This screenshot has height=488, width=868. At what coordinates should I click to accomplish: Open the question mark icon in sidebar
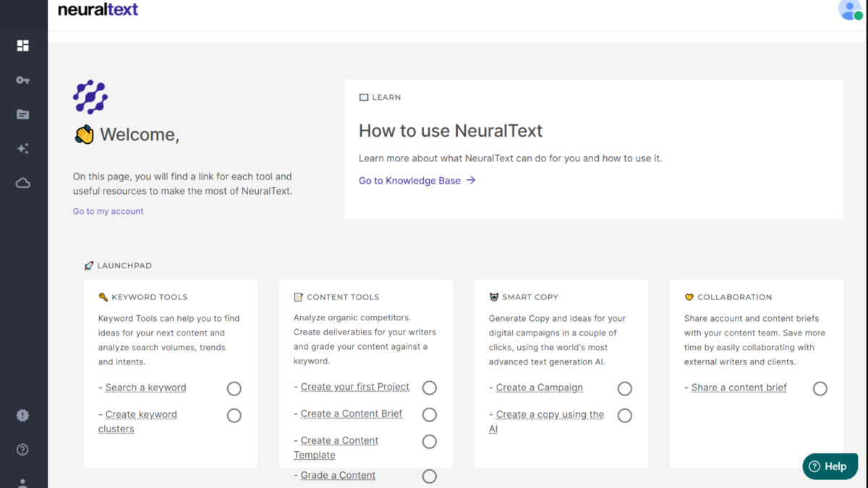23,450
